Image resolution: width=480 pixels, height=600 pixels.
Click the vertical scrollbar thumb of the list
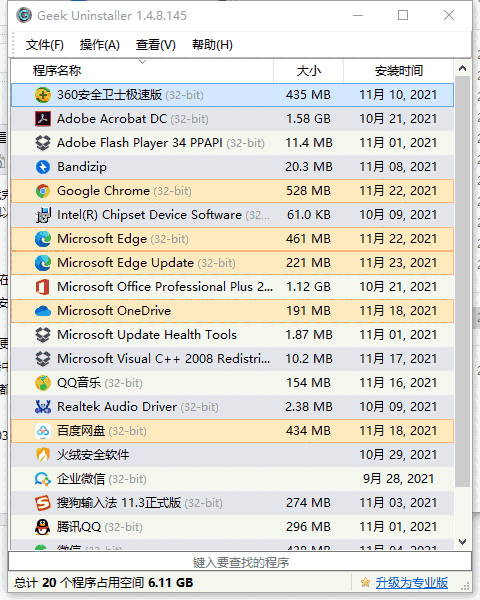click(462, 281)
